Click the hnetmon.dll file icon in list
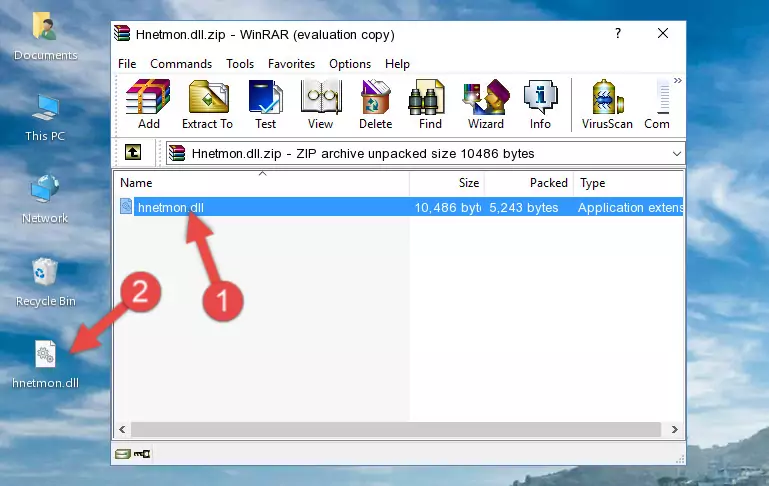This screenshot has height=486, width=769. [126, 206]
